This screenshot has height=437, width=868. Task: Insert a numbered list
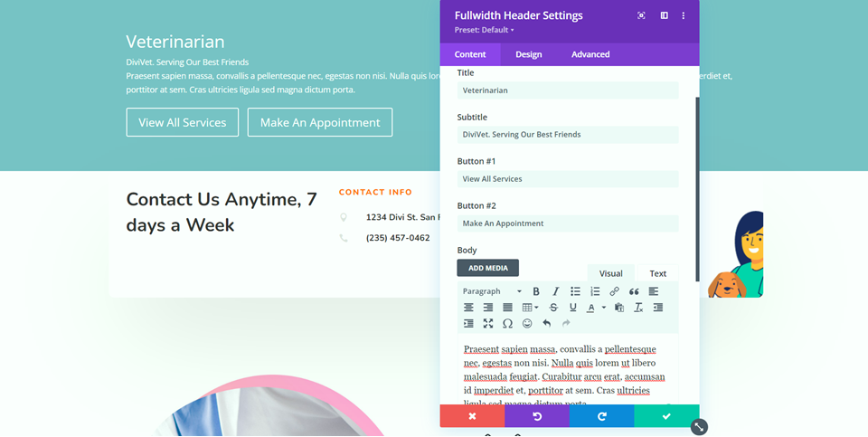tap(595, 291)
